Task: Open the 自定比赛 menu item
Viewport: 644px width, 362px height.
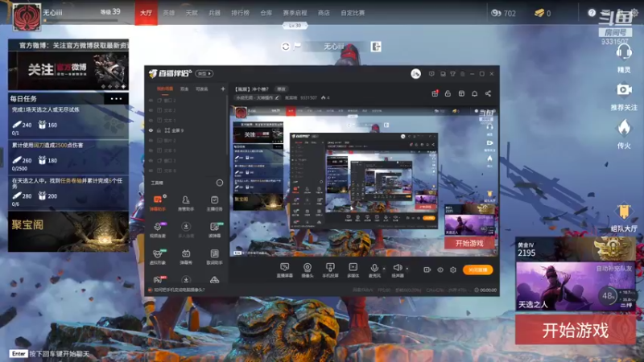Action: pyautogui.click(x=353, y=13)
